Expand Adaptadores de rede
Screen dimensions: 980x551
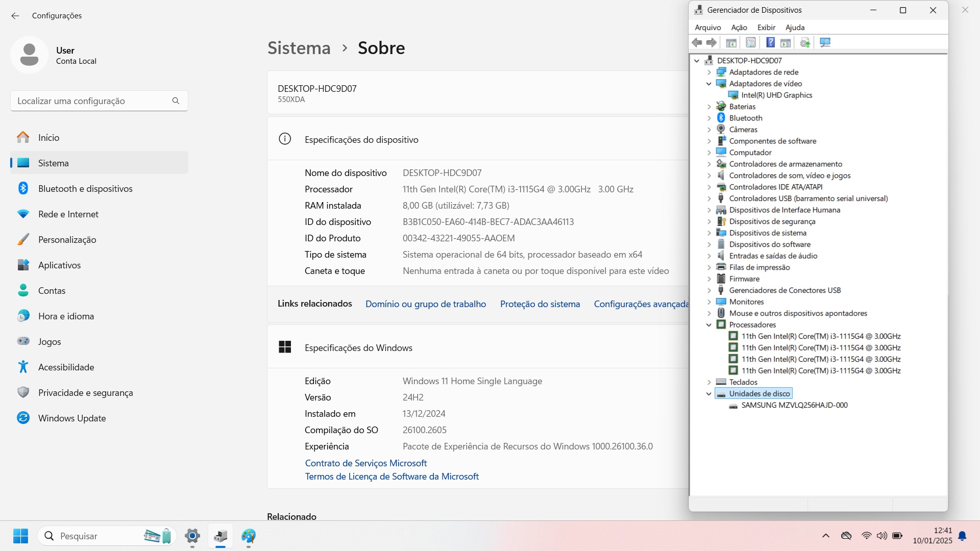(709, 72)
